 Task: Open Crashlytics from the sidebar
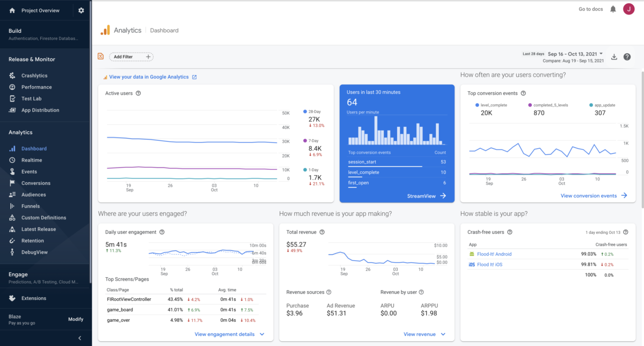tap(33, 75)
